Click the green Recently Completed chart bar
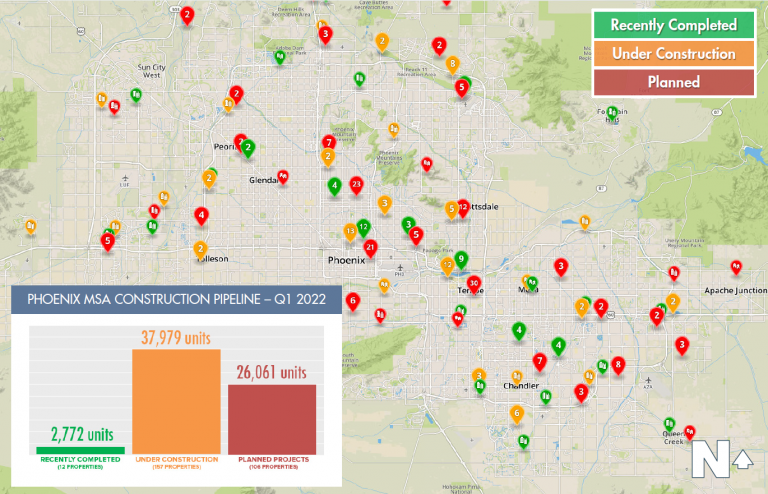768x494 pixels. pyautogui.click(x=81, y=449)
